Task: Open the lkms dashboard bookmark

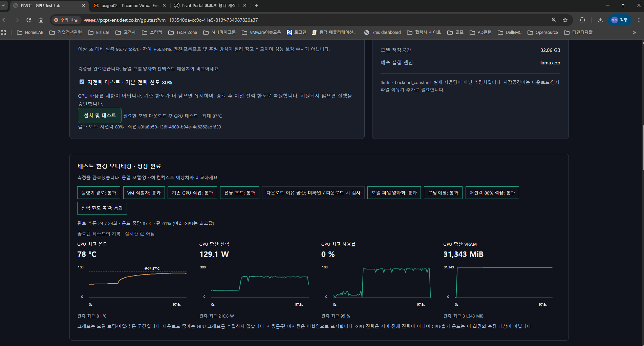Action: pyautogui.click(x=383, y=33)
